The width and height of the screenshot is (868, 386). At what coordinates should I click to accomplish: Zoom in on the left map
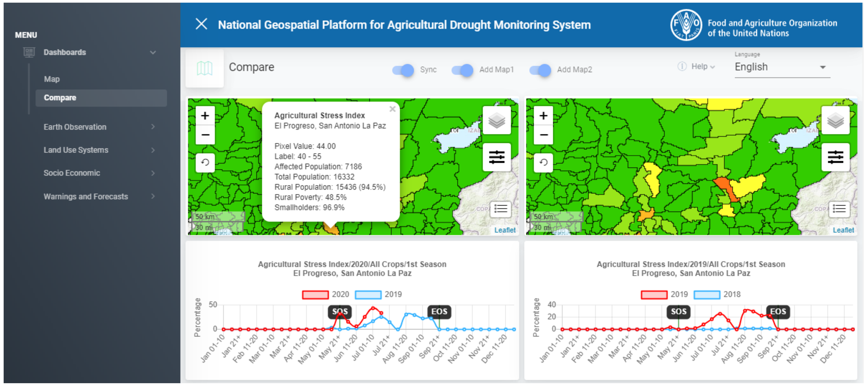click(205, 116)
